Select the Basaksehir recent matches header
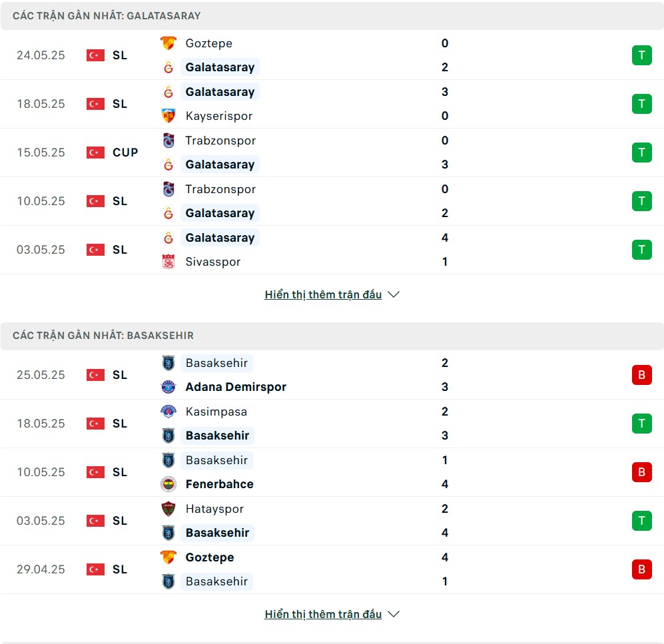 click(332, 336)
